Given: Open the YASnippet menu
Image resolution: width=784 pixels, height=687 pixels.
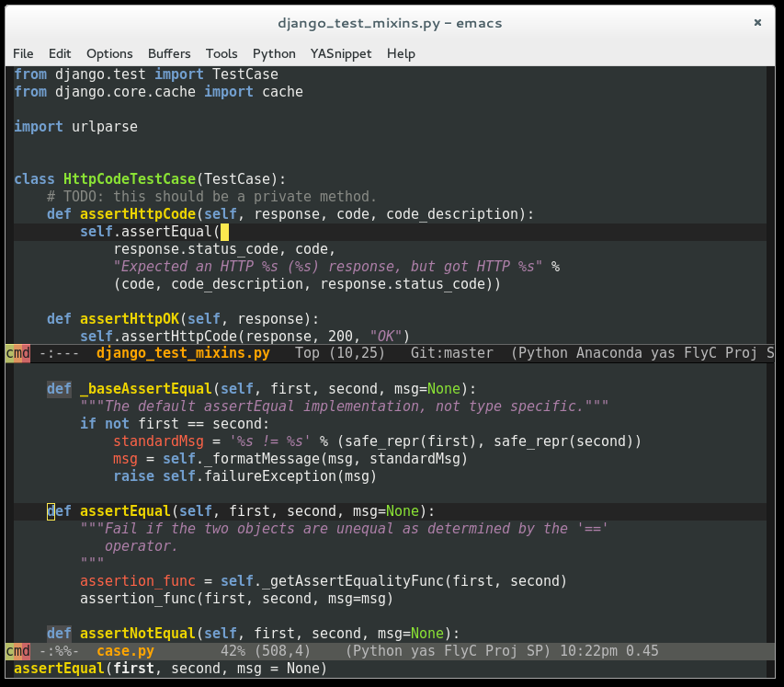Looking at the screenshot, I should pos(341,53).
